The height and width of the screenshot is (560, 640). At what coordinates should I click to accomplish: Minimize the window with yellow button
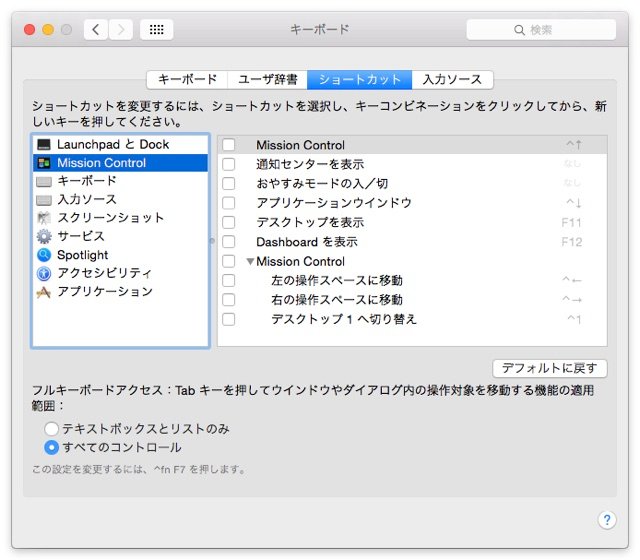[x=48, y=30]
